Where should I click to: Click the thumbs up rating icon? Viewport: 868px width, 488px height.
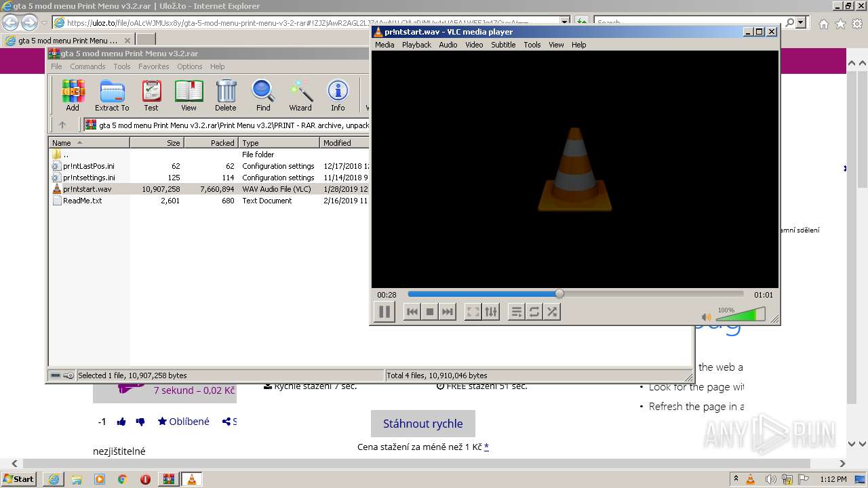coord(121,422)
